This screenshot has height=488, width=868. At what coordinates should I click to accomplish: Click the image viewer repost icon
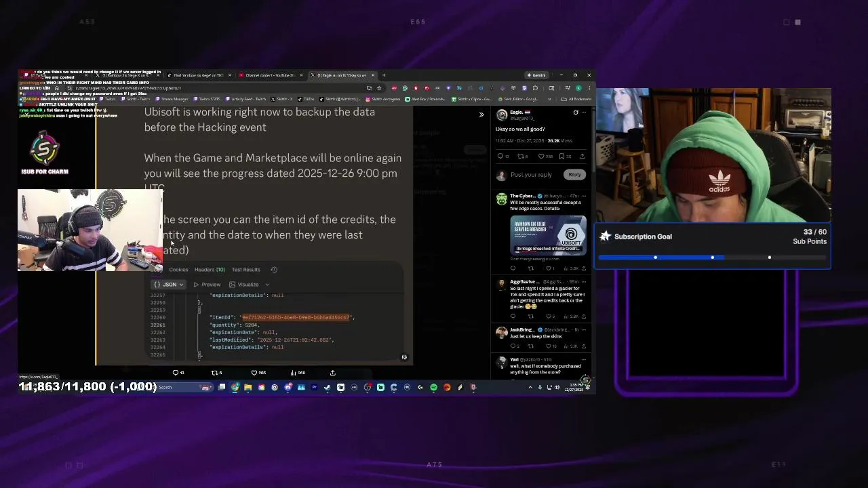pyautogui.click(x=214, y=373)
